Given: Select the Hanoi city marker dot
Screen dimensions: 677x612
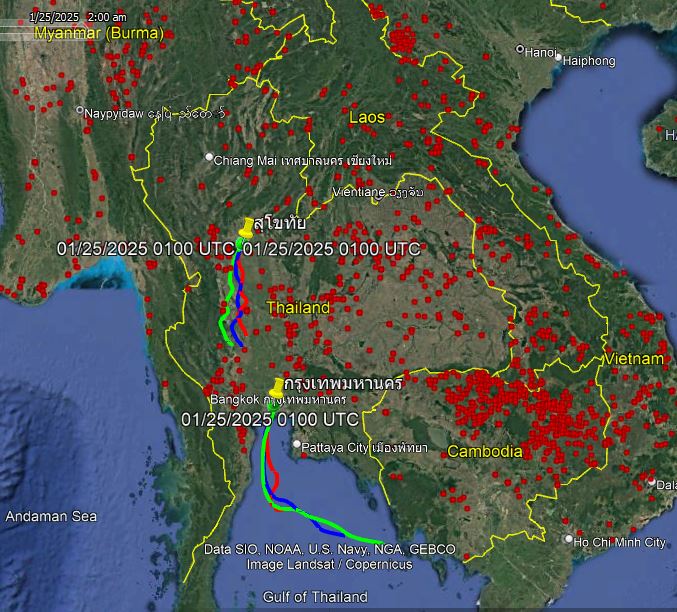Looking at the screenshot, I should (520, 49).
